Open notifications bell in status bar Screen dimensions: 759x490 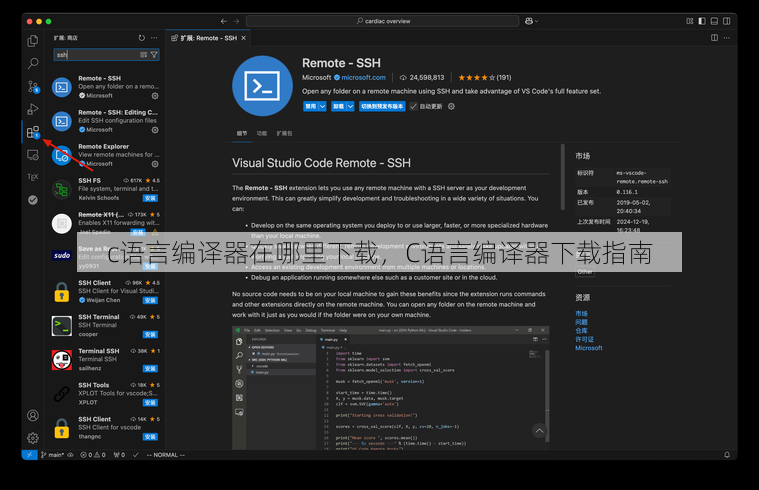click(x=727, y=455)
